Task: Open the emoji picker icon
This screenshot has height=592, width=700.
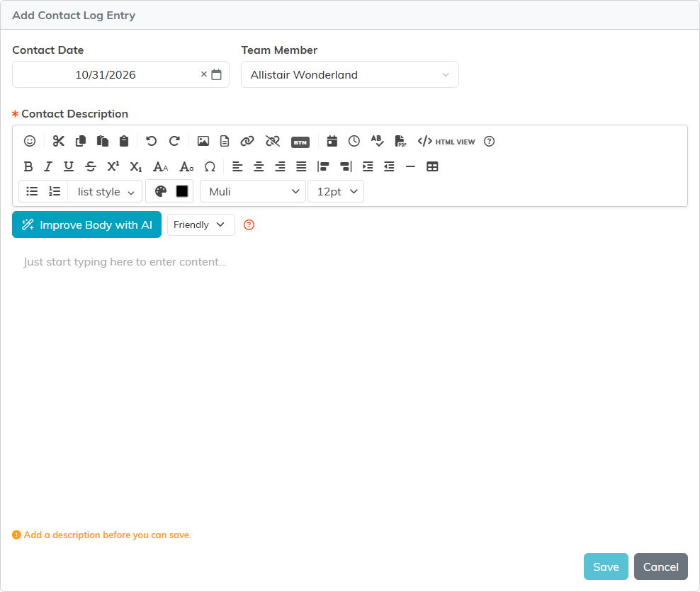Action: [30, 141]
